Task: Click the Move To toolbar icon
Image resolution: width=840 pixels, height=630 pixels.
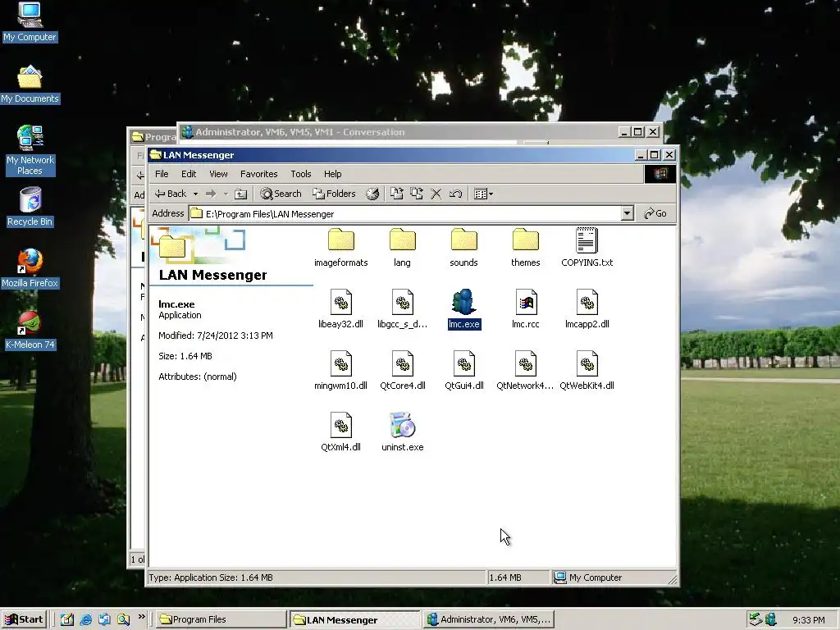Action: 396,194
